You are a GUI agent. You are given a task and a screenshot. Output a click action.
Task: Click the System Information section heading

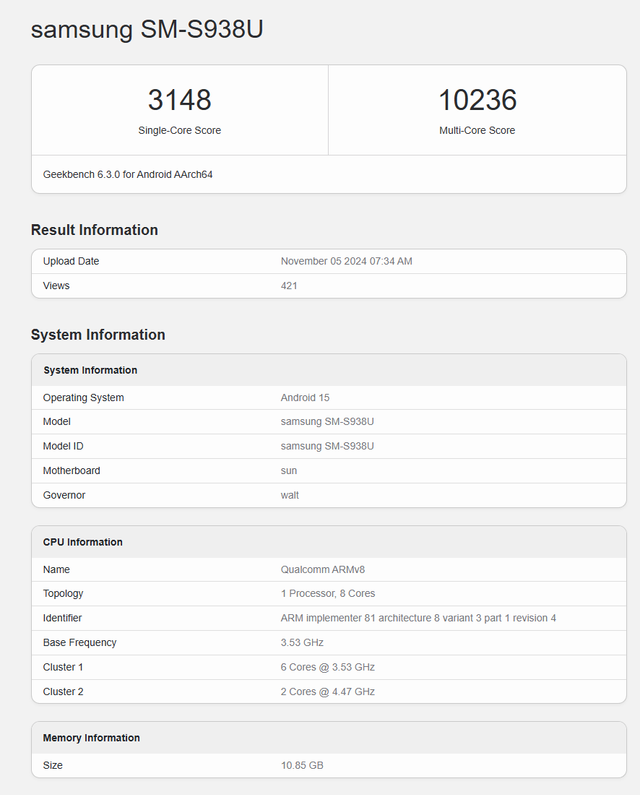point(98,335)
